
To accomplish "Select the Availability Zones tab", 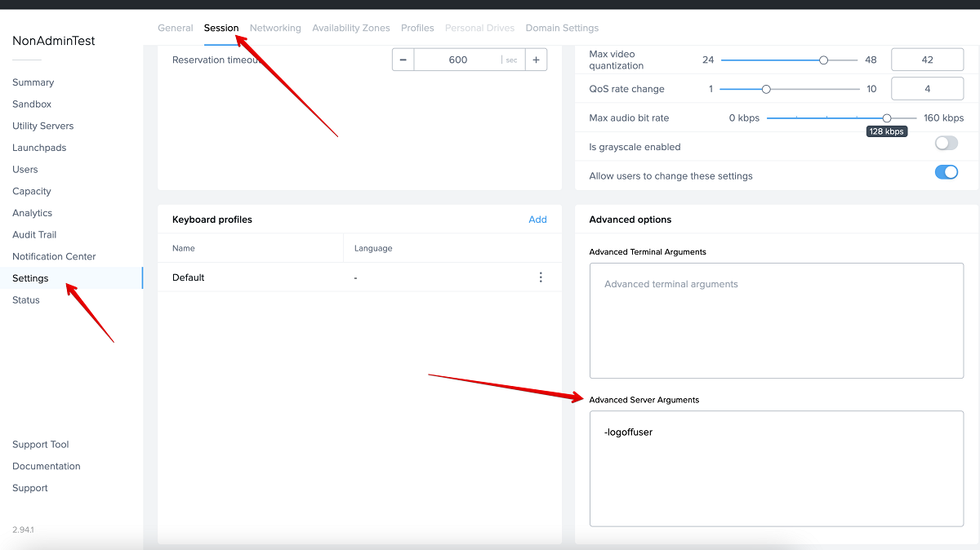I will tap(350, 28).
